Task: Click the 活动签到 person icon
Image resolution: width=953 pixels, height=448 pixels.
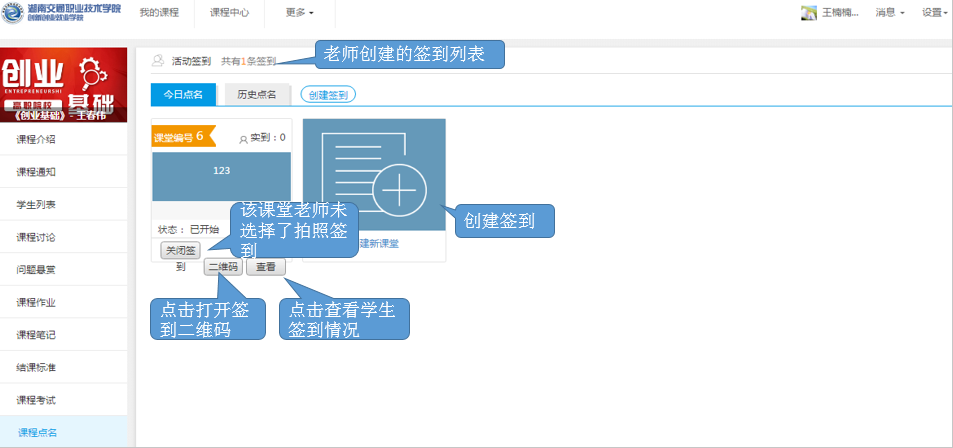Action: 158,61
